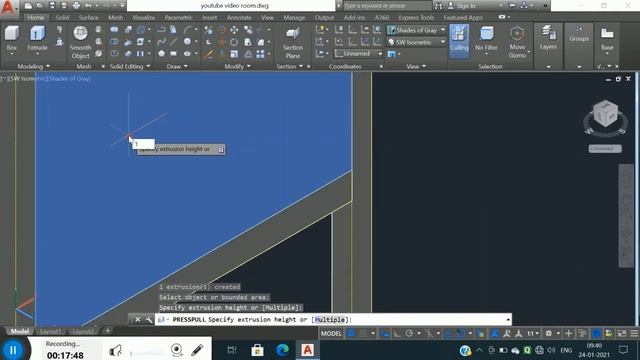Viewport: 640px width, 360px height.
Task: Expand the Solid Editing panel
Action: (x=130, y=66)
